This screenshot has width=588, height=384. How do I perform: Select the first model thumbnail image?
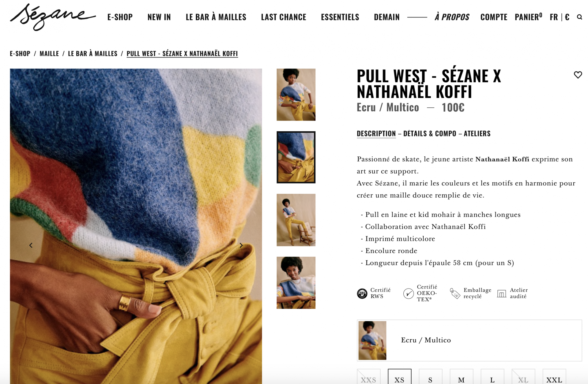click(296, 95)
